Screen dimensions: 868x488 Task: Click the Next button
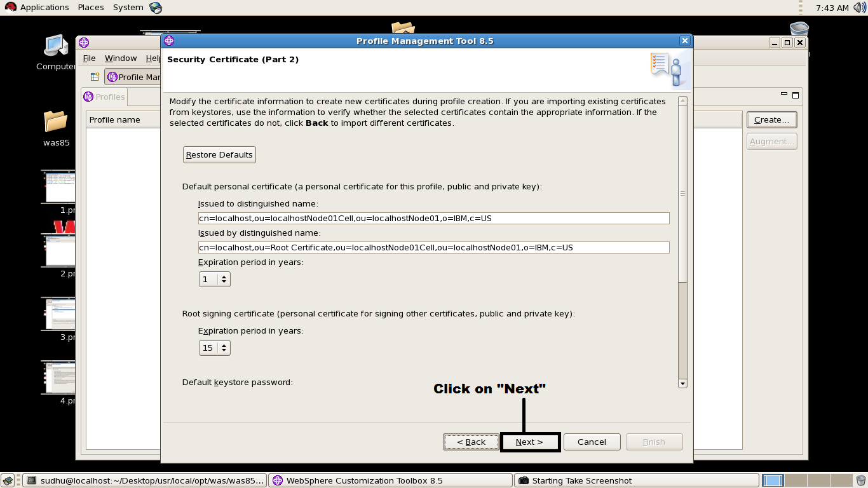tap(530, 442)
